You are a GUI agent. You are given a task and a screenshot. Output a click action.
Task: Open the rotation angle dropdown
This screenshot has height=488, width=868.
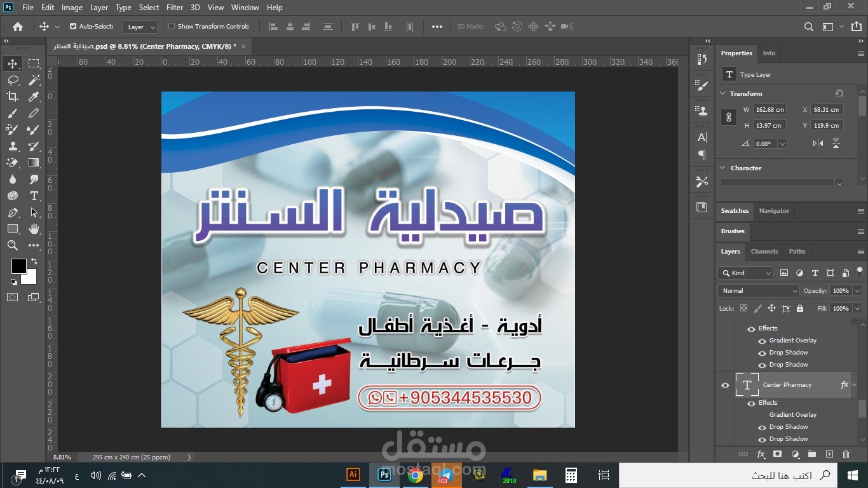[782, 144]
